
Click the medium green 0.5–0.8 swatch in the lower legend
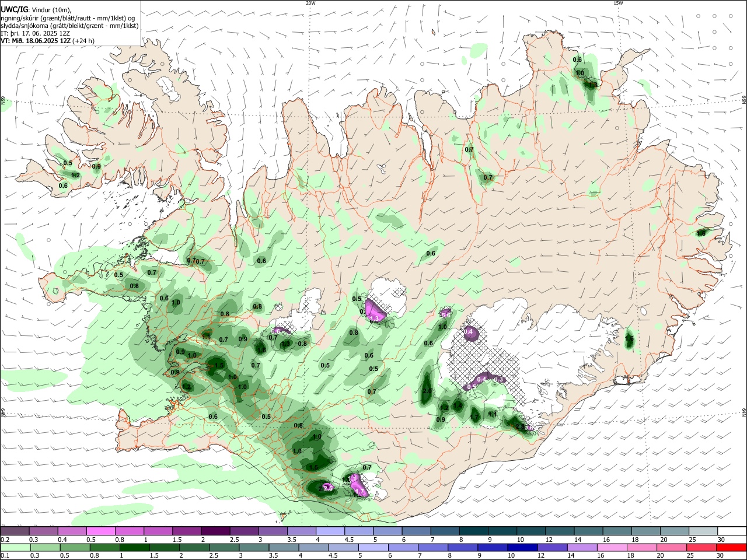click(75, 548)
